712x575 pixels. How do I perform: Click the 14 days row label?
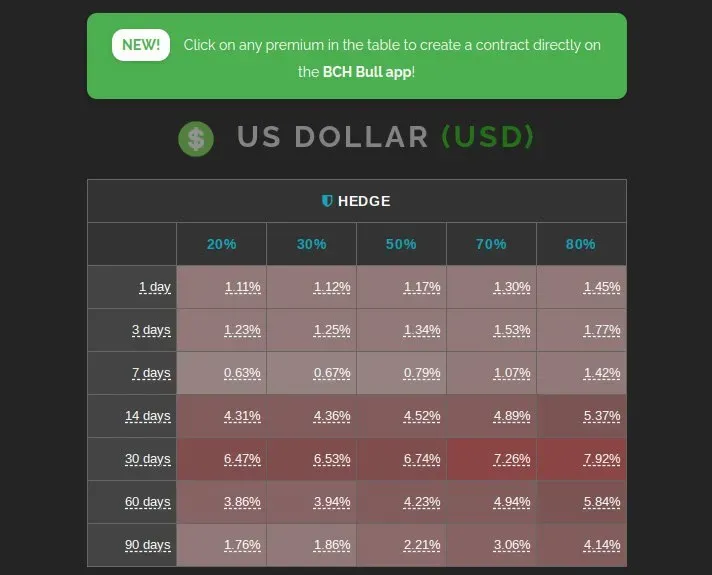(148, 416)
